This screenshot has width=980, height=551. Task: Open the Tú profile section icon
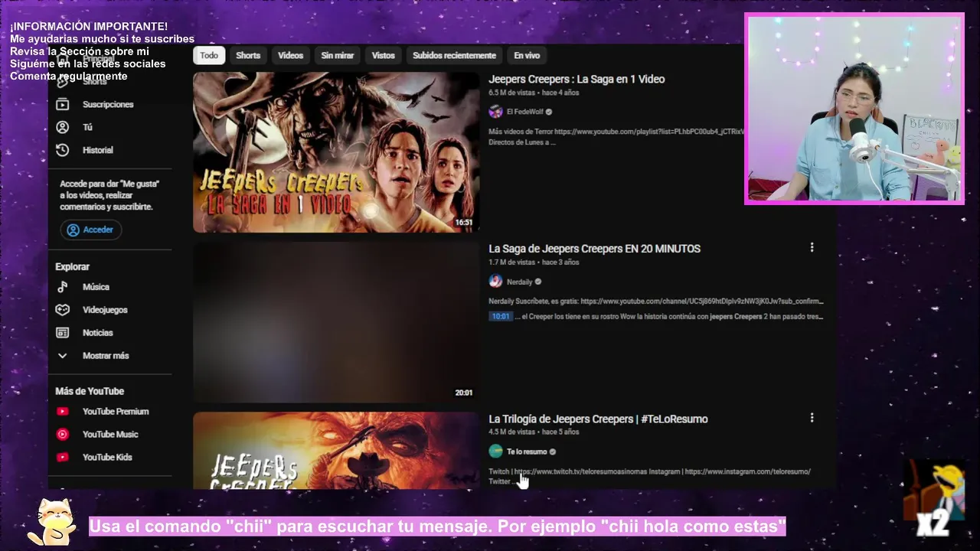[63, 127]
